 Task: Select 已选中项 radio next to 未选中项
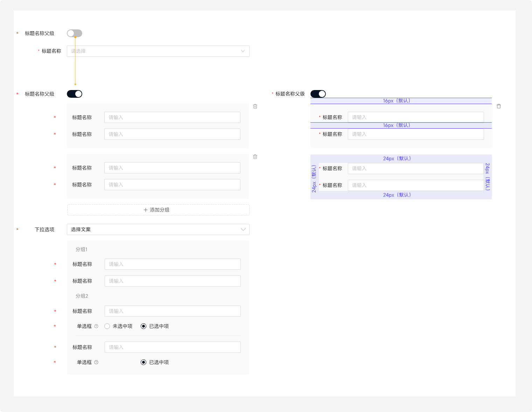point(143,326)
